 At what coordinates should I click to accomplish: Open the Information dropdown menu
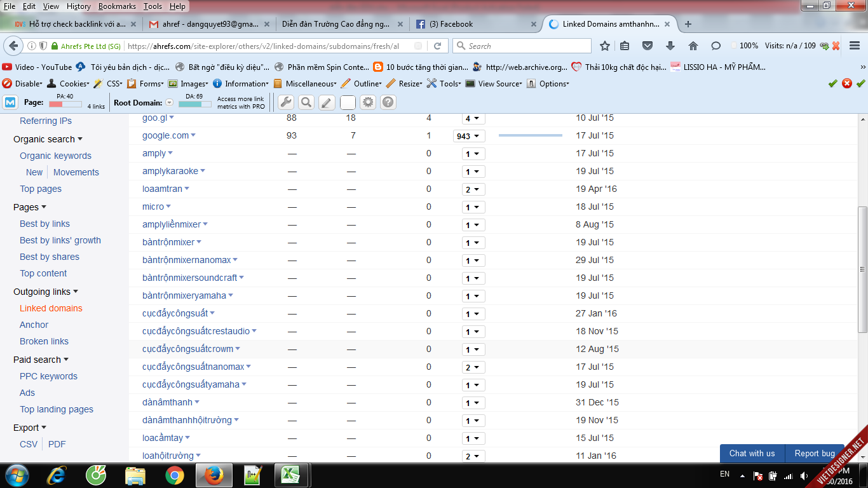pos(241,83)
